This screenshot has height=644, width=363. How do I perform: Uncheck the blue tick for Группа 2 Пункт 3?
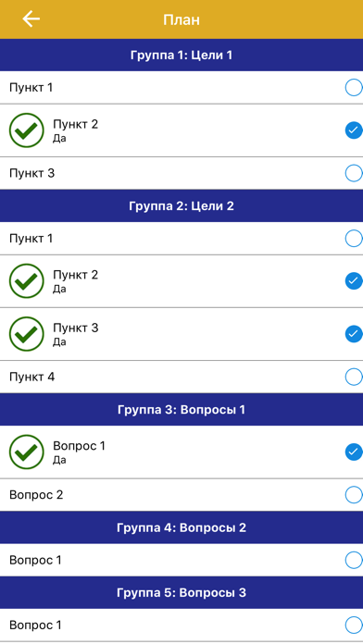coord(354,334)
